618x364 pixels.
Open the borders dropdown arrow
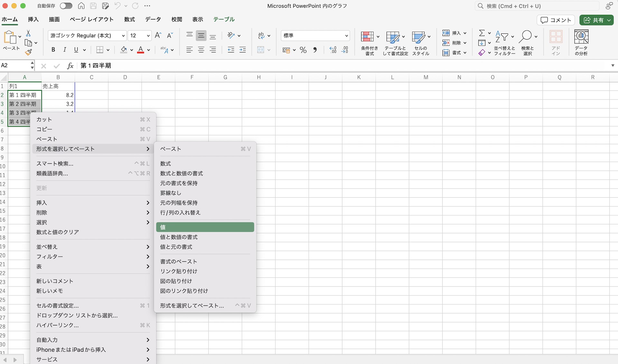(108, 50)
